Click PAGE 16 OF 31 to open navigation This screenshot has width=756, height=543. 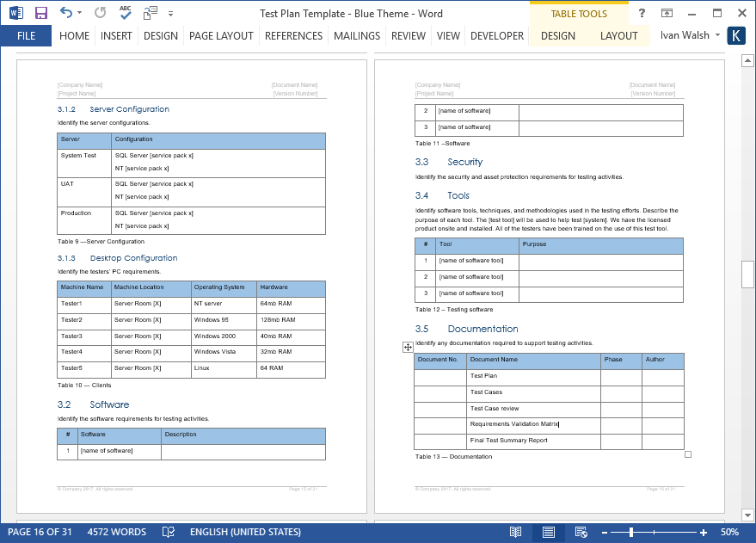(46, 531)
